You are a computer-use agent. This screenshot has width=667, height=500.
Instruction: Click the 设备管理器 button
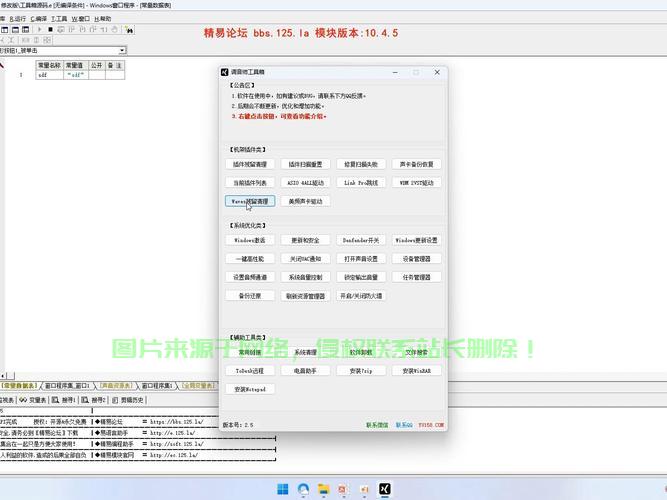coord(416,259)
